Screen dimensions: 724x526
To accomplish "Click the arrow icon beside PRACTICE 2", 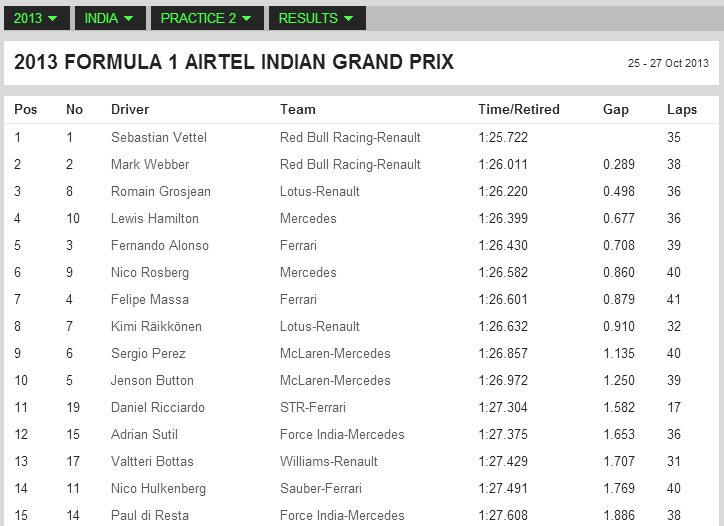I will click(x=247, y=18).
